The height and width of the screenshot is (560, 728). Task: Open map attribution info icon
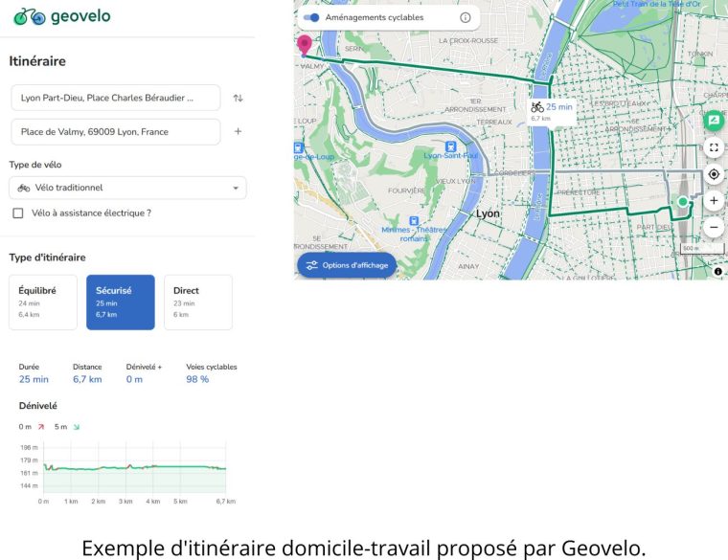pyautogui.click(x=717, y=272)
